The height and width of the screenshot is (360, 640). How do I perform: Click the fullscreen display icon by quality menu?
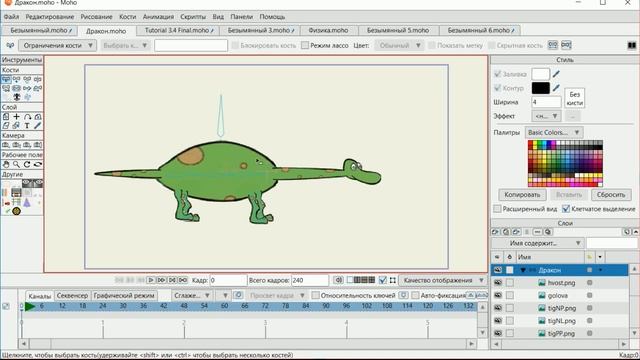(393, 280)
